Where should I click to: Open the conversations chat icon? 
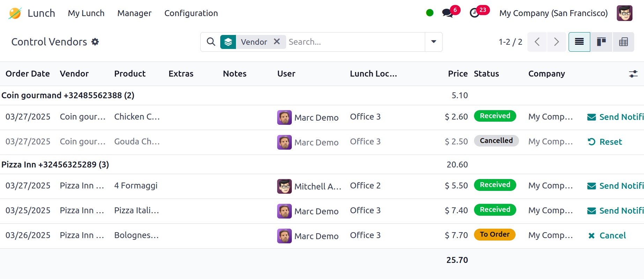[447, 13]
